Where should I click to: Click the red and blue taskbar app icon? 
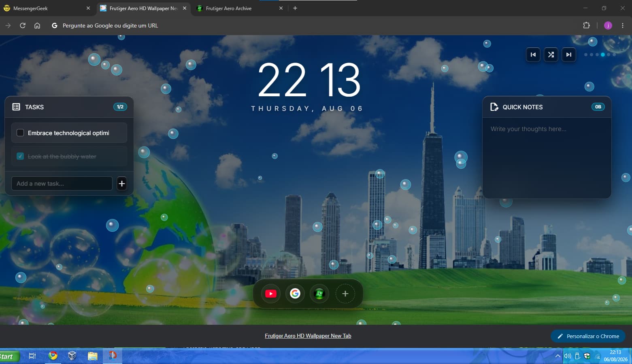(113, 356)
